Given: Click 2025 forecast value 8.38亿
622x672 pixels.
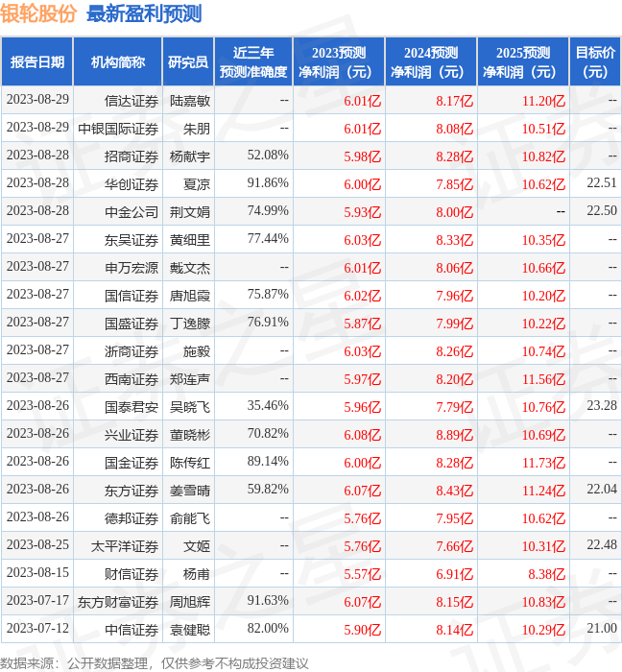Looking at the screenshot, I should tap(547, 575).
